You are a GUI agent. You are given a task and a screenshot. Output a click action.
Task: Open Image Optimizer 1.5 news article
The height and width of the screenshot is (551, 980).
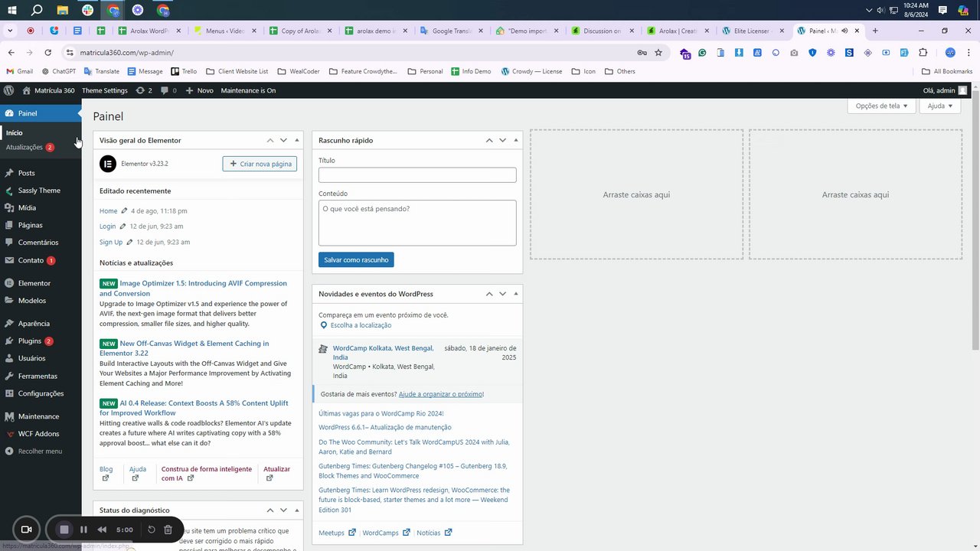[193, 288]
